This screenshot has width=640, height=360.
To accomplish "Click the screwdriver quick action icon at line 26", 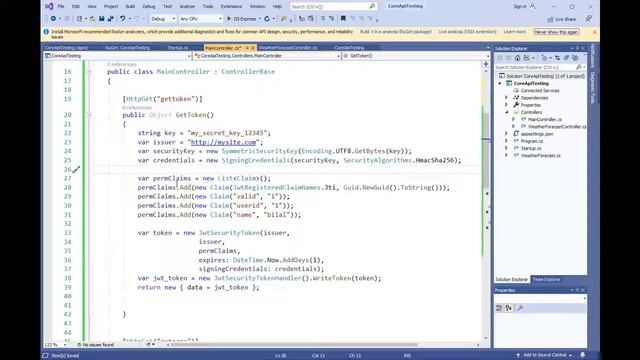I will 76,169.
